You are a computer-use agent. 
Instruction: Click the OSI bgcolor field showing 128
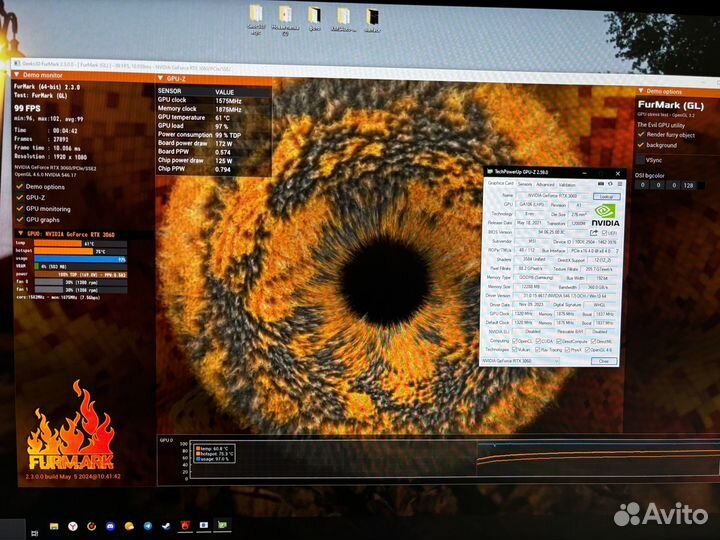click(688, 186)
